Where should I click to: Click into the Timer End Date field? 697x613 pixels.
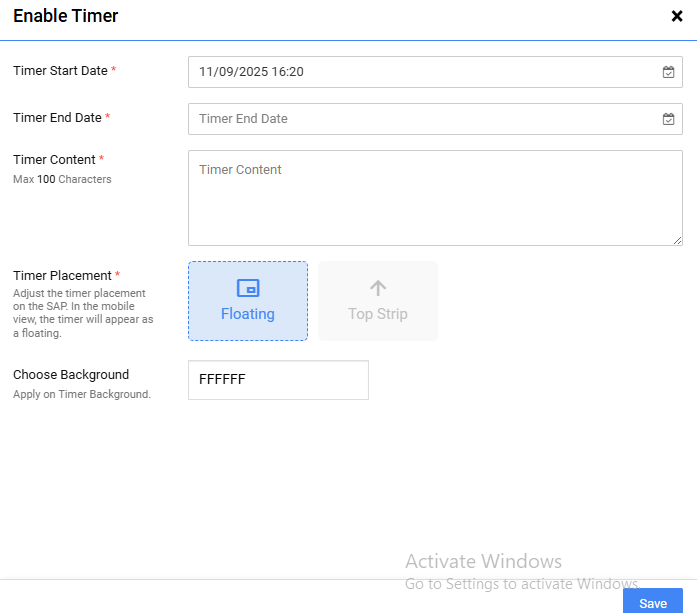click(420, 119)
